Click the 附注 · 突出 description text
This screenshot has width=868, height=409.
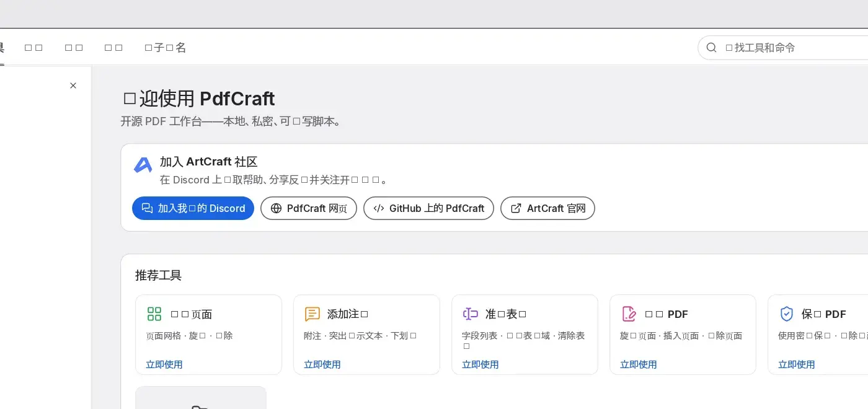click(360, 336)
